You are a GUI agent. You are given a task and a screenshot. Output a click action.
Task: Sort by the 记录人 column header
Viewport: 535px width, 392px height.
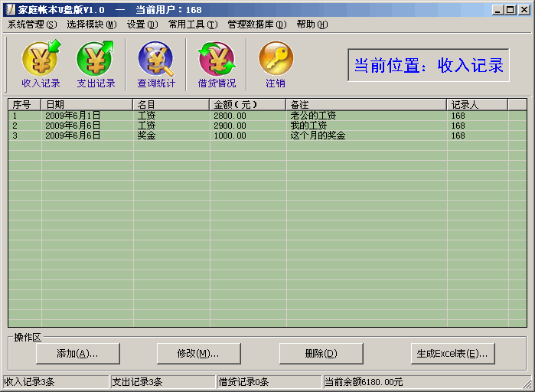478,105
